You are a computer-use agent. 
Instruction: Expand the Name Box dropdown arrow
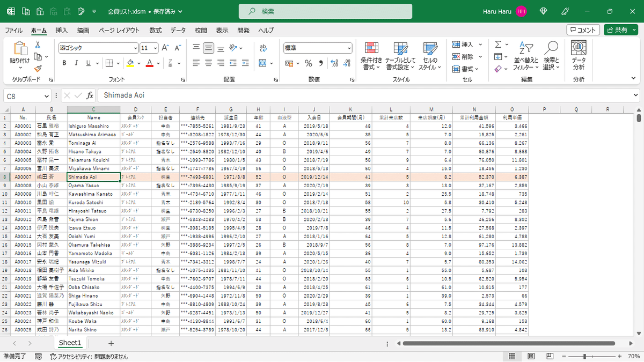47,95
